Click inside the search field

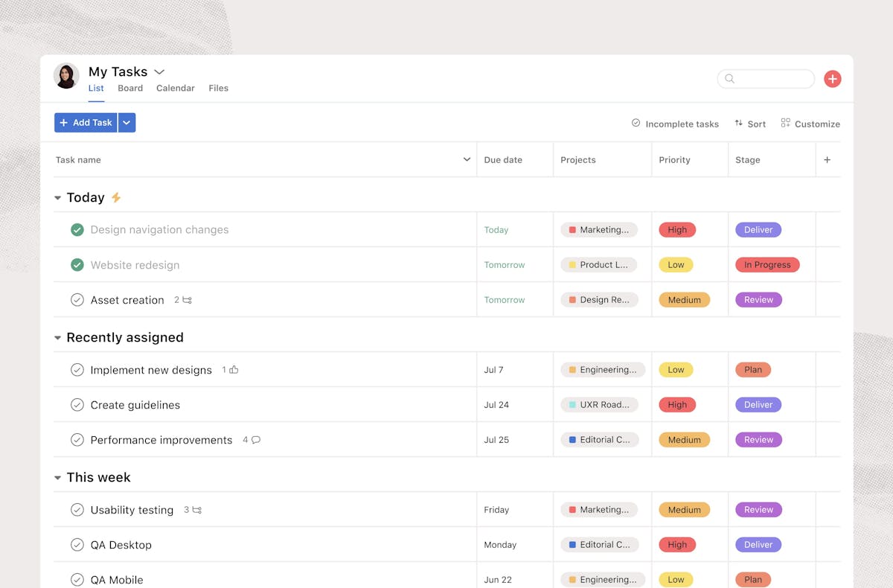(766, 79)
